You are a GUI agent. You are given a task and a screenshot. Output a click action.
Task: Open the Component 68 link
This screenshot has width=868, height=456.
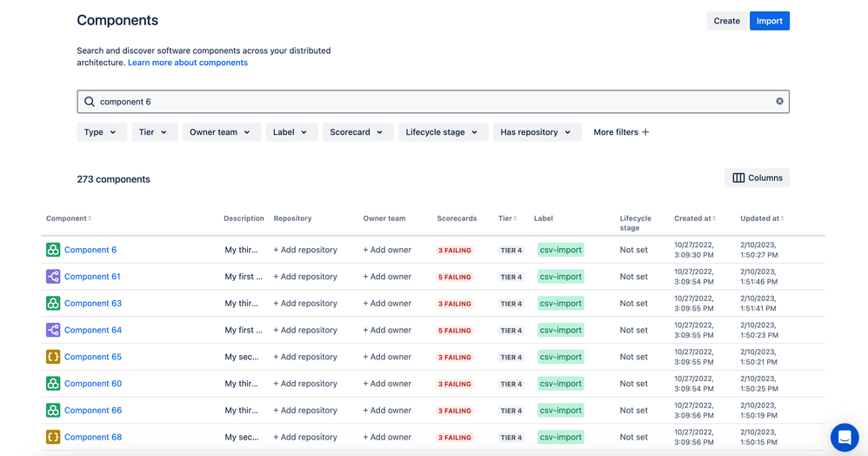point(93,437)
